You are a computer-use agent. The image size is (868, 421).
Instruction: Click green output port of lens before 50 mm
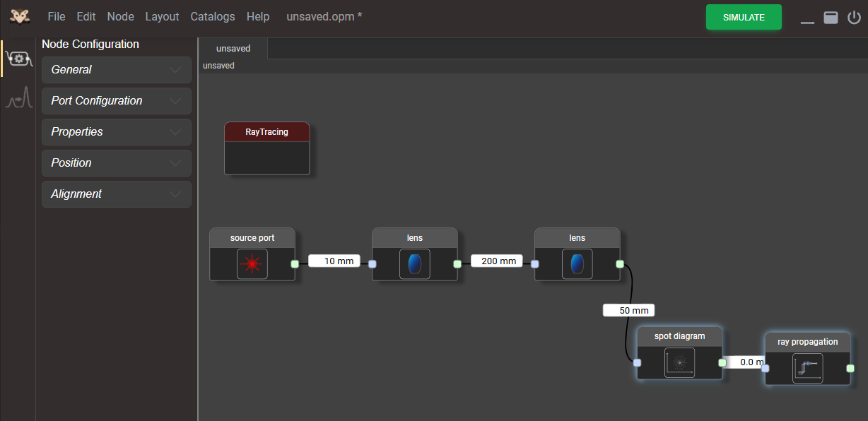tap(620, 264)
